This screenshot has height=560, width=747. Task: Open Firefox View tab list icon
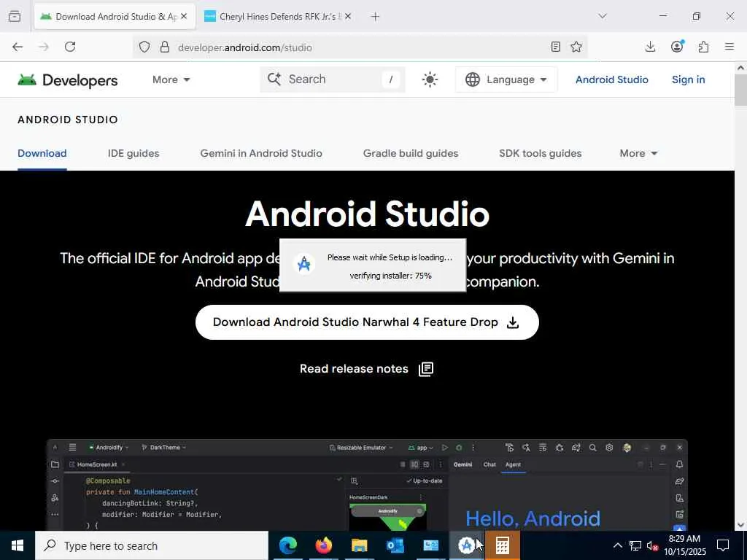15,17
